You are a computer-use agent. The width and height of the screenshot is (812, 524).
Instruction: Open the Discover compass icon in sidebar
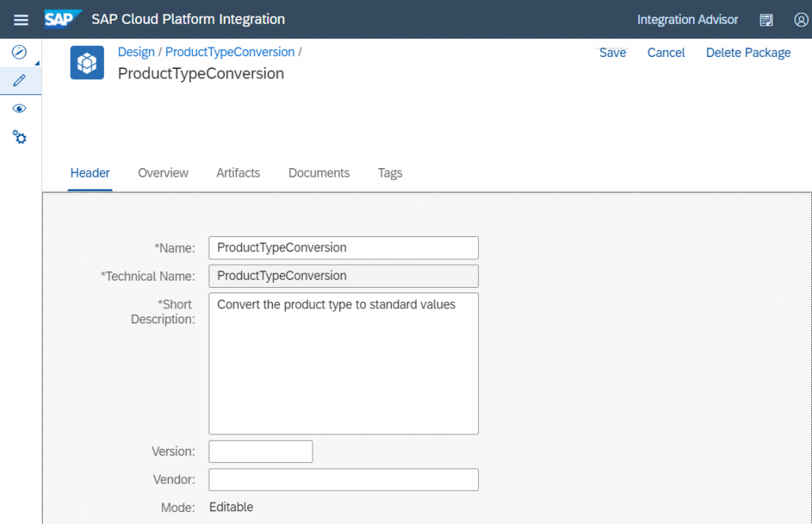coord(19,52)
